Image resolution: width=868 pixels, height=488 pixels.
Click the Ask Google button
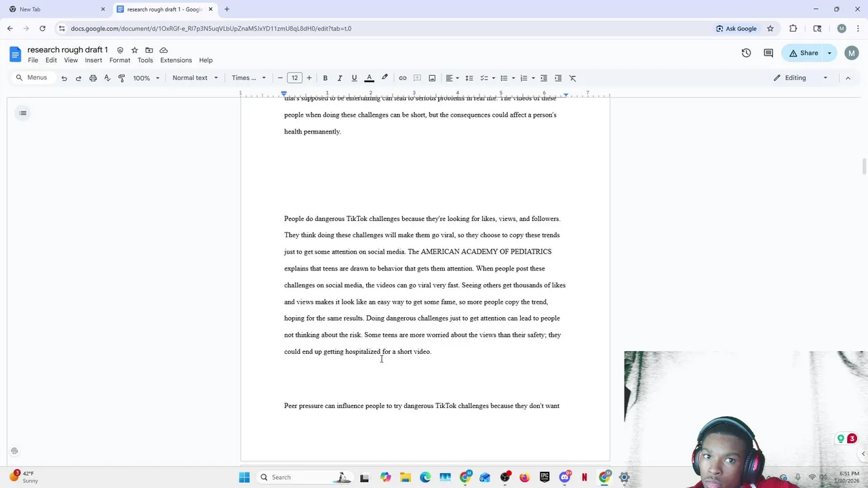(x=736, y=28)
